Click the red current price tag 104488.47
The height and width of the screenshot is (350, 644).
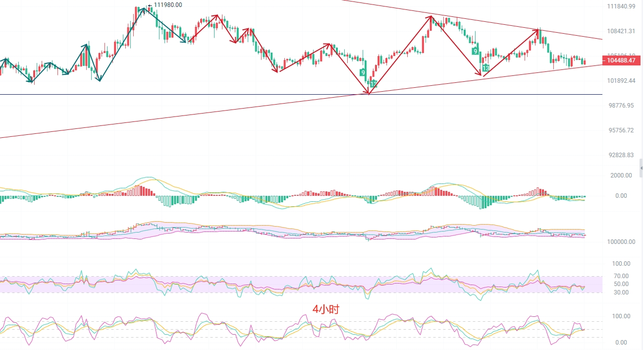(x=622, y=60)
